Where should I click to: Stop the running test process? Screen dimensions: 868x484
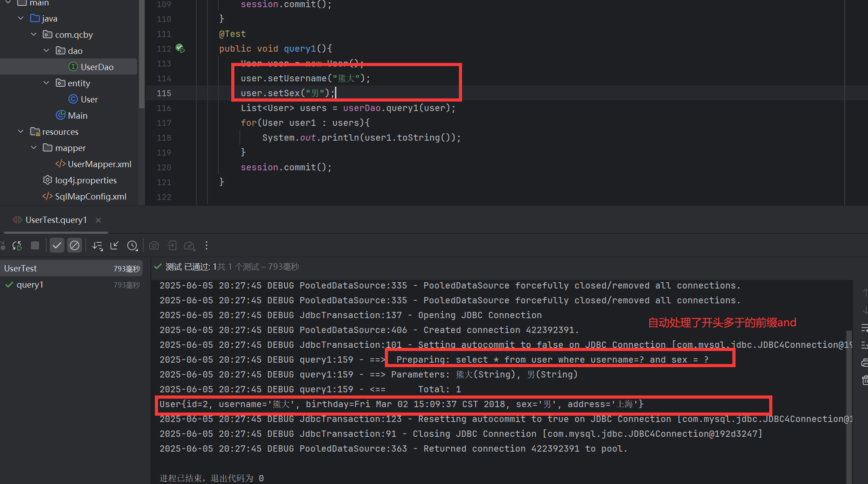pos(35,245)
